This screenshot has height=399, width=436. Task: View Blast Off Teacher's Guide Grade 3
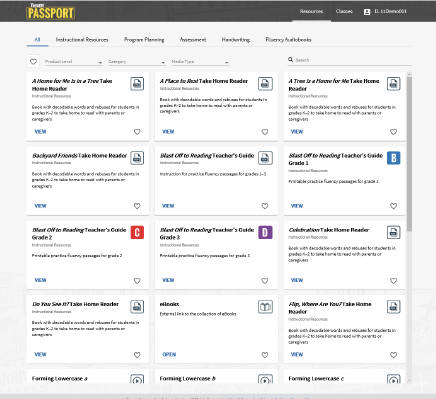[x=168, y=280]
